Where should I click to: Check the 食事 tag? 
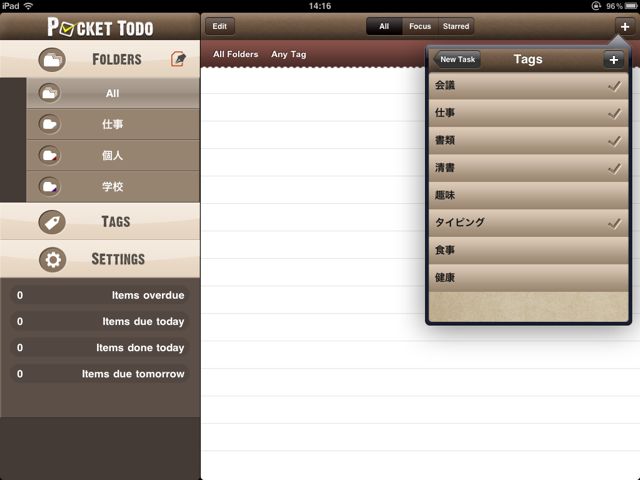pos(528,250)
